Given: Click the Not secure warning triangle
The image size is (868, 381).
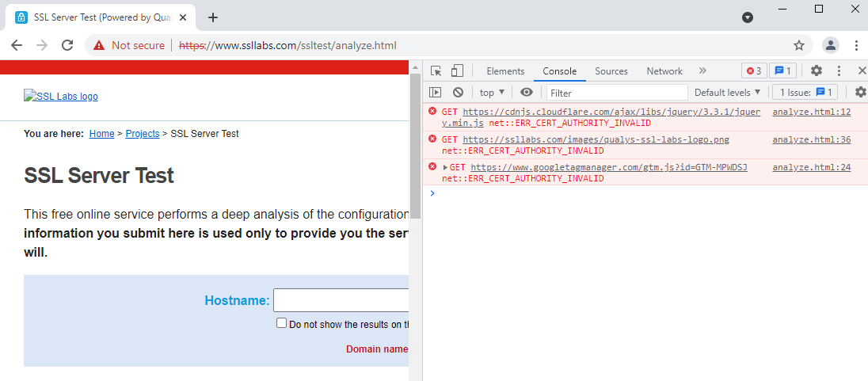Looking at the screenshot, I should (x=98, y=45).
